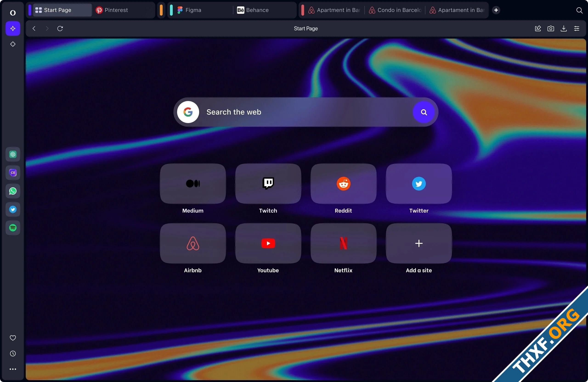Image resolution: width=588 pixels, height=382 pixels.
Task: Open favorites with the heart icon
Action: [x=13, y=338]
